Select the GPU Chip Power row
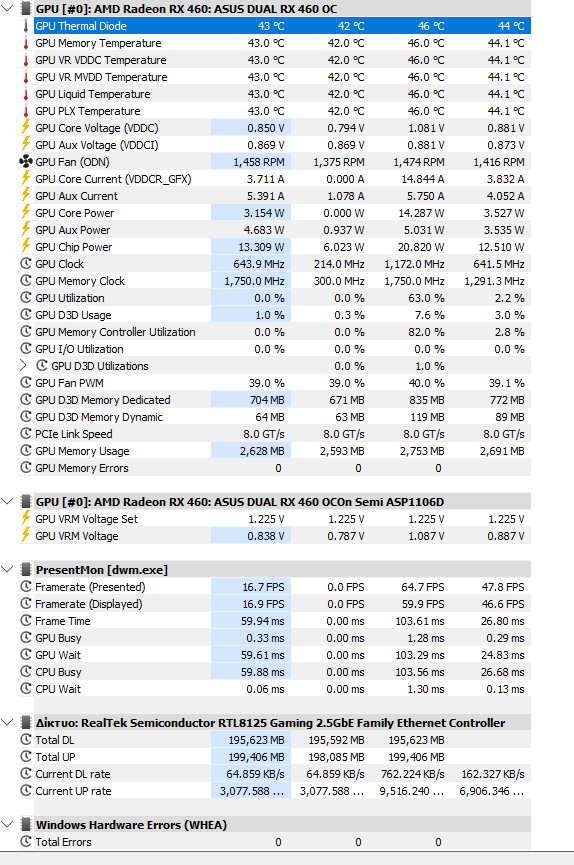The image size is (574, 865). coord(274,247)
